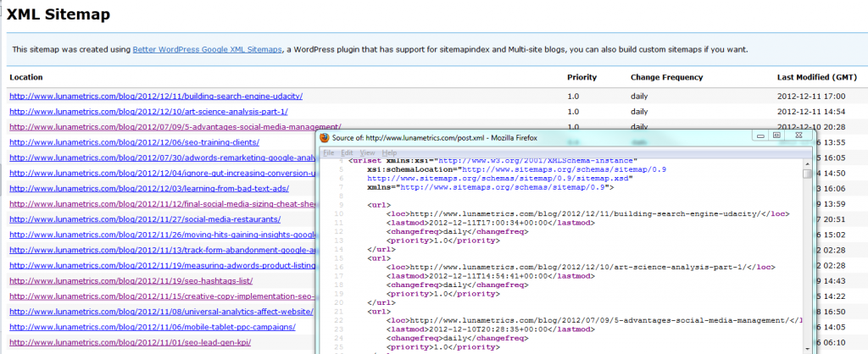Image resolution: width=868 pixels, height=354 pixels.
Task: Open File menu in source window
Action: click(x=328, y=152)
